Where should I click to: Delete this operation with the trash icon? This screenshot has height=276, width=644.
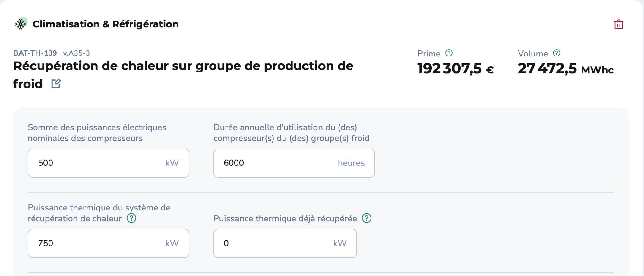618,24
